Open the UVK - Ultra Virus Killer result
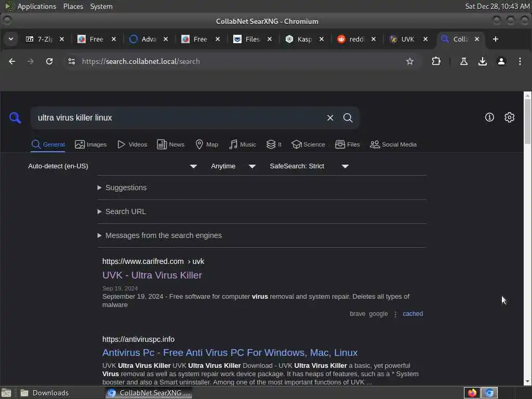This screenshot has height=399, width=532. click(152, 275)
